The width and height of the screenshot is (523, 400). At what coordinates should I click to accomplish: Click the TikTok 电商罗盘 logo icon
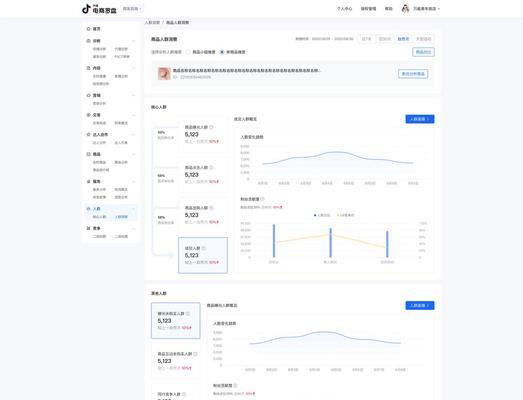click(x=86, y=9)
